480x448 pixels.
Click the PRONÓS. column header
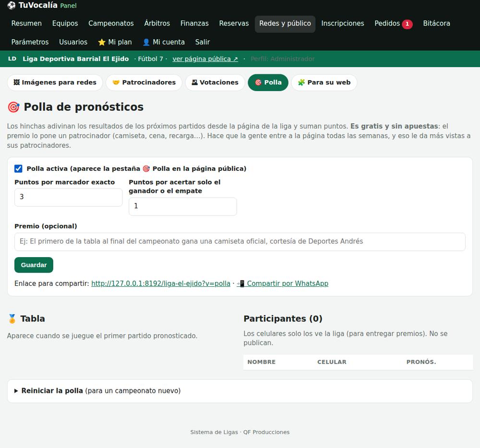point(421,362)
